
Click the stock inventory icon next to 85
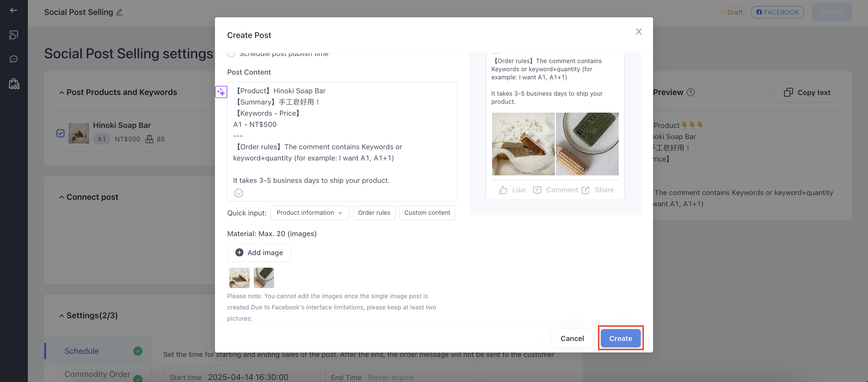tap(149, 139)
